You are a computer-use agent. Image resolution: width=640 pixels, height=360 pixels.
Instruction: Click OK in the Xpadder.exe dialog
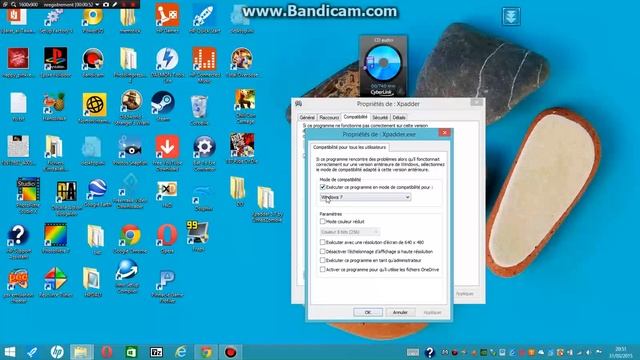coord(368,312)
